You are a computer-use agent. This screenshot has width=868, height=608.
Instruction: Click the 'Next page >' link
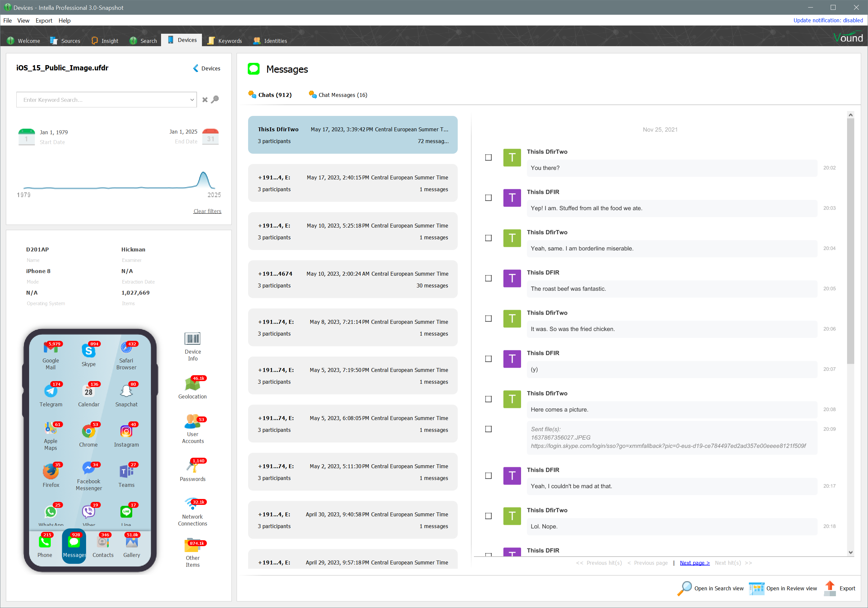point(695,563)
